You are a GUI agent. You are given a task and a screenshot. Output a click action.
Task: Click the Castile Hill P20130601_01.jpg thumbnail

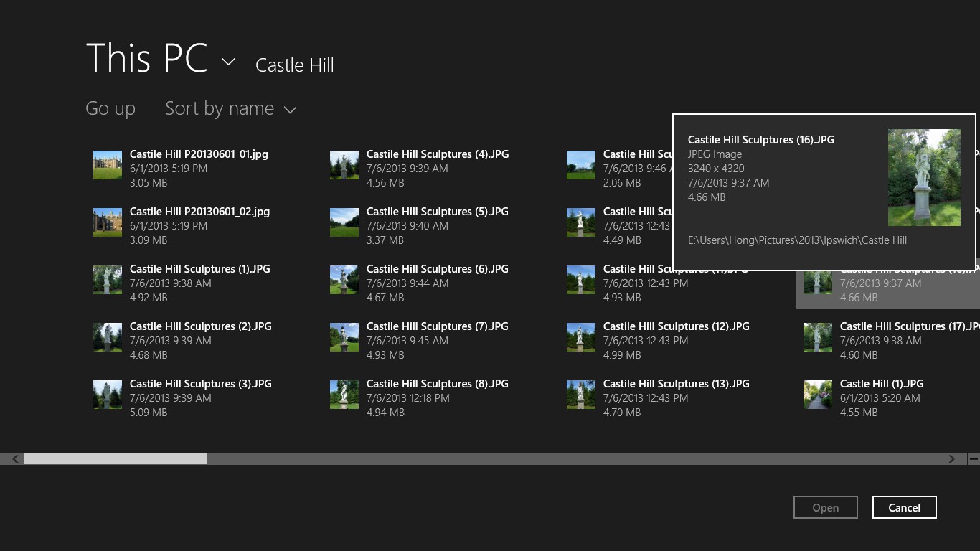(x=108, y=165)
